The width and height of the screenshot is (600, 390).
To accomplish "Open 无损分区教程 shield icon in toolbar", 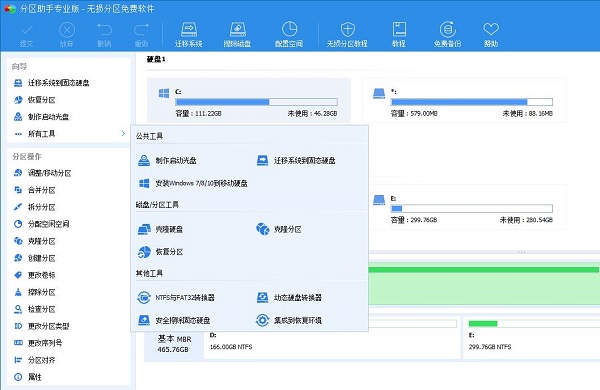I will click(x=347, y=35).
